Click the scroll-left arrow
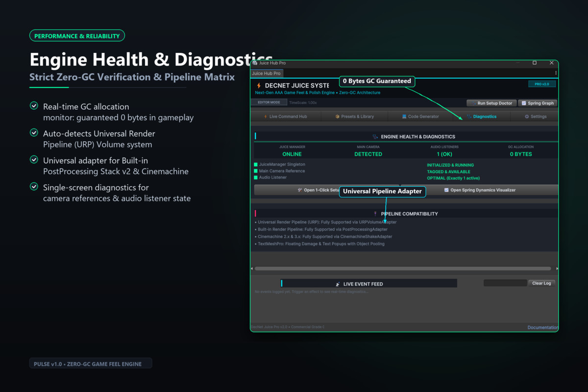The image size is (588, 392). 252,269
